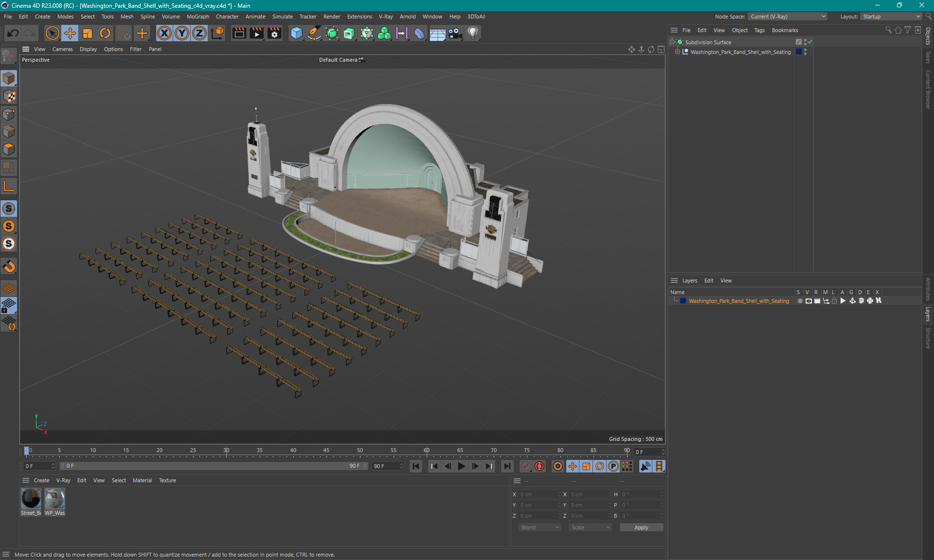
Task: Open the Layers panel hamburger menu
Action: click(674, 280)
